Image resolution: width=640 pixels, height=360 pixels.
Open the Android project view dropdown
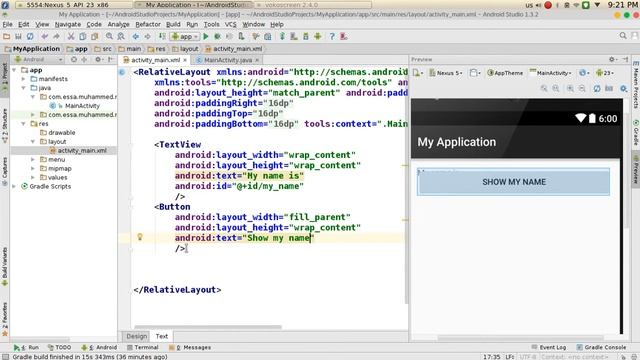coord(38,59)
